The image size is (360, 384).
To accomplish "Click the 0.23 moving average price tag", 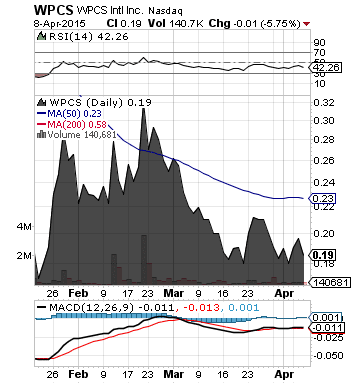I will (322, 199).
